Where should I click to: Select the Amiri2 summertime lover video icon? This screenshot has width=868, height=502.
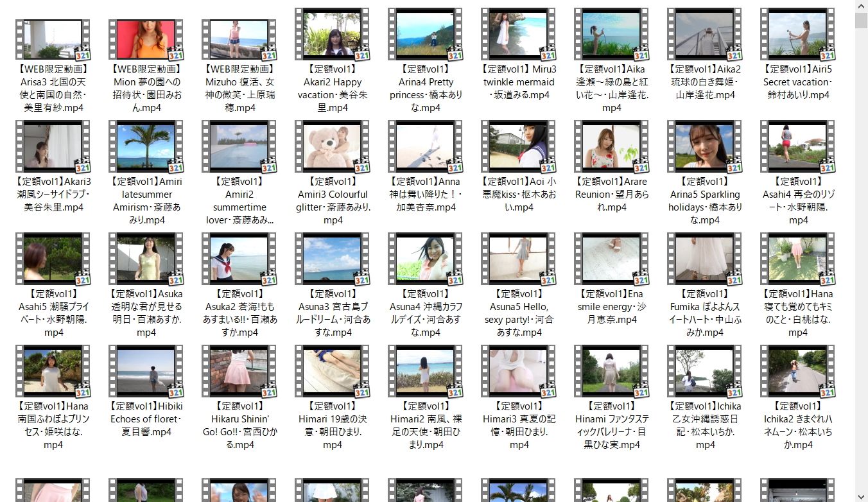tap(239, 146)
